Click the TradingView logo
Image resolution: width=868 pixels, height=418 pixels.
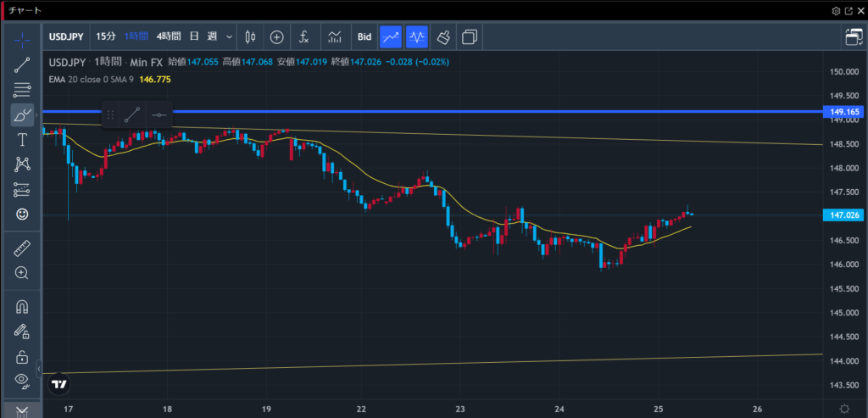coord(58,384)
